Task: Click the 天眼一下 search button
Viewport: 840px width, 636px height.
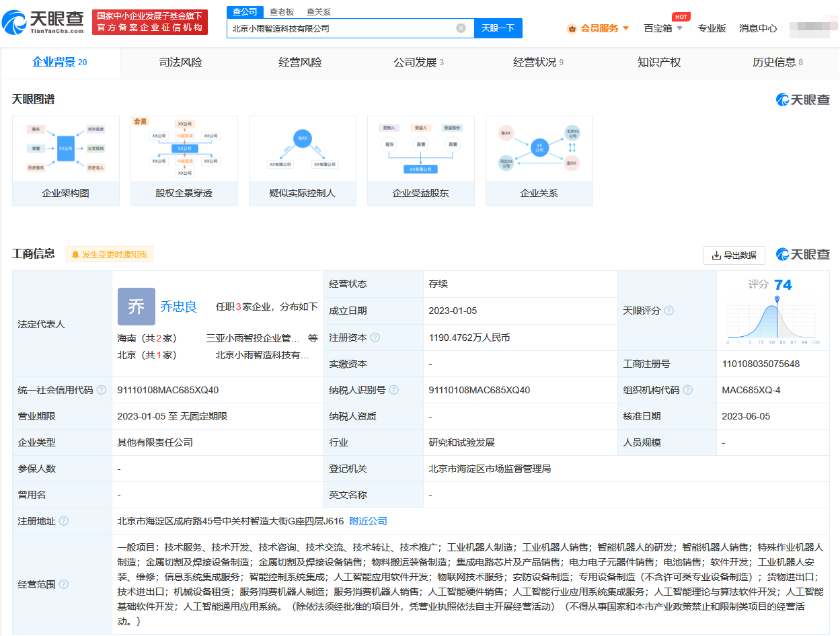Action: (498, 28)
